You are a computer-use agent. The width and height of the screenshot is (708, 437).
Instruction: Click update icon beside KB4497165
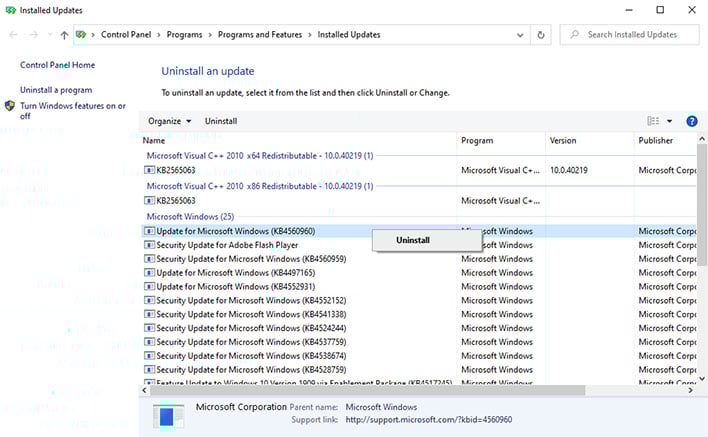click(x=149, y=273)
